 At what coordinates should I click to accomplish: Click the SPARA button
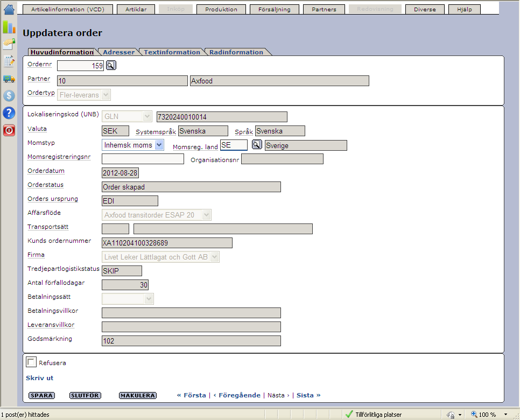point(42,395)
